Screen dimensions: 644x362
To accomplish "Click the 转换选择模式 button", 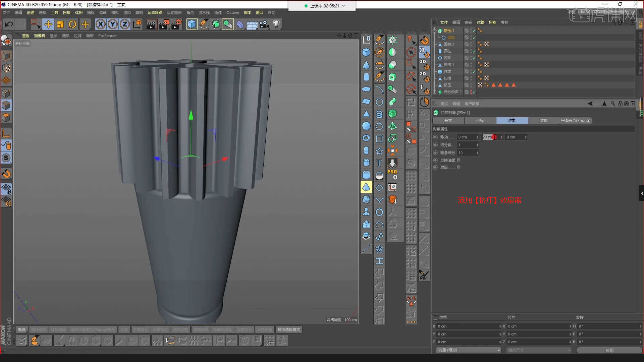I will [289, 329].
